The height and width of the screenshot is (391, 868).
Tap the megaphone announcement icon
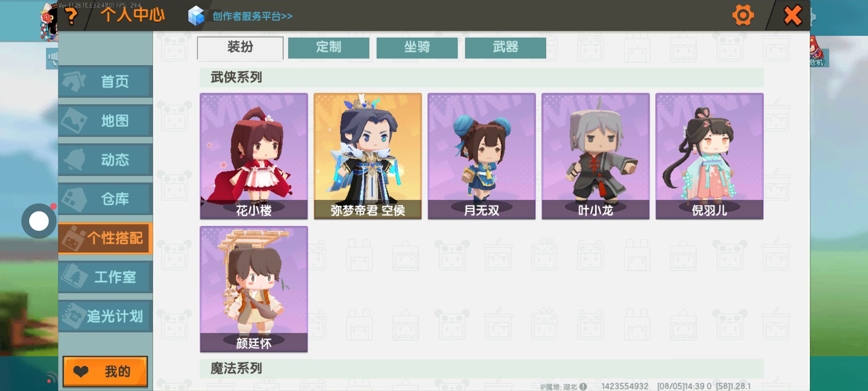(x=52, y=58)
